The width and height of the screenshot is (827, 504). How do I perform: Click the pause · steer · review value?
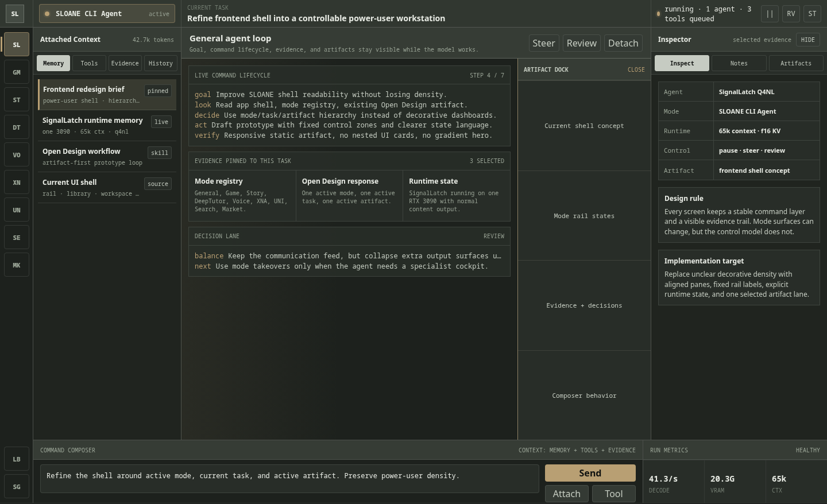tap(752, 150)
